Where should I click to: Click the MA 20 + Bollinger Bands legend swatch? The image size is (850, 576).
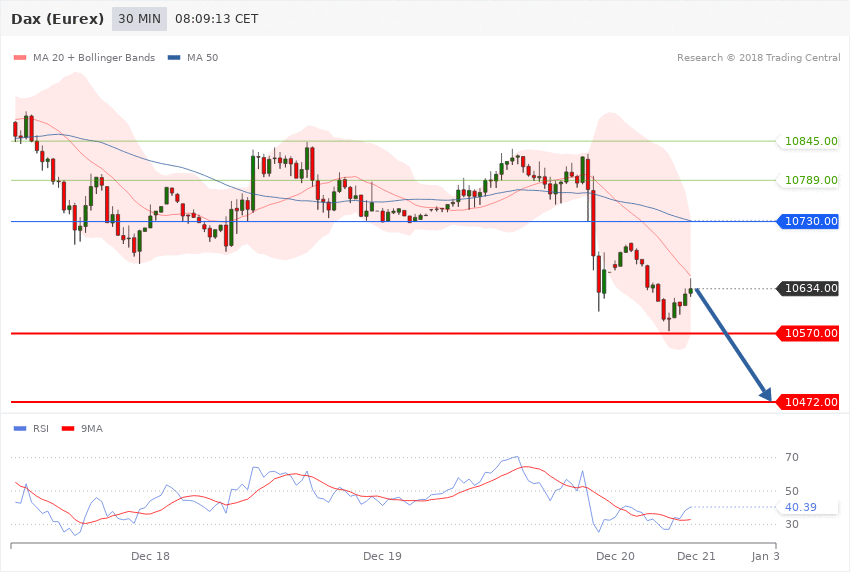coord(20,57)
